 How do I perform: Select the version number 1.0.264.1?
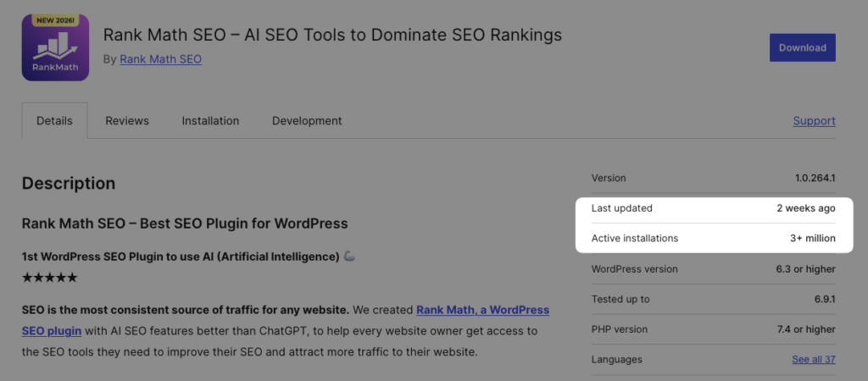pyautogui.click(x=815, y=178)
